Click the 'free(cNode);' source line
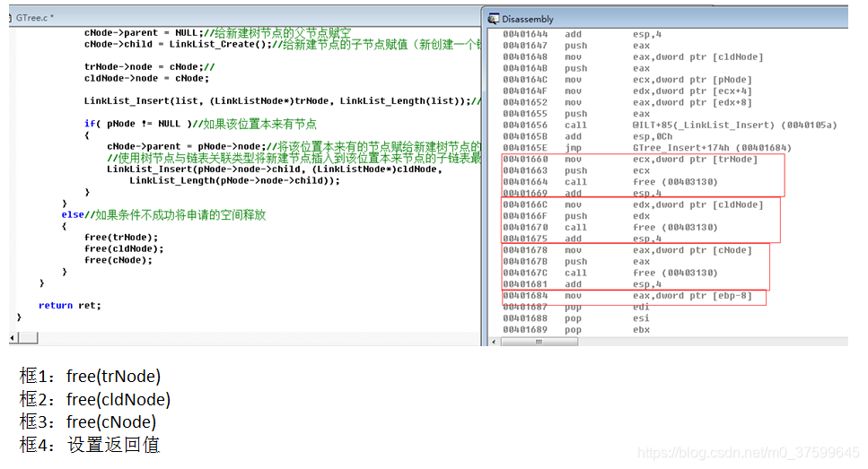This screenshot has width=868, height=469. 118,260
